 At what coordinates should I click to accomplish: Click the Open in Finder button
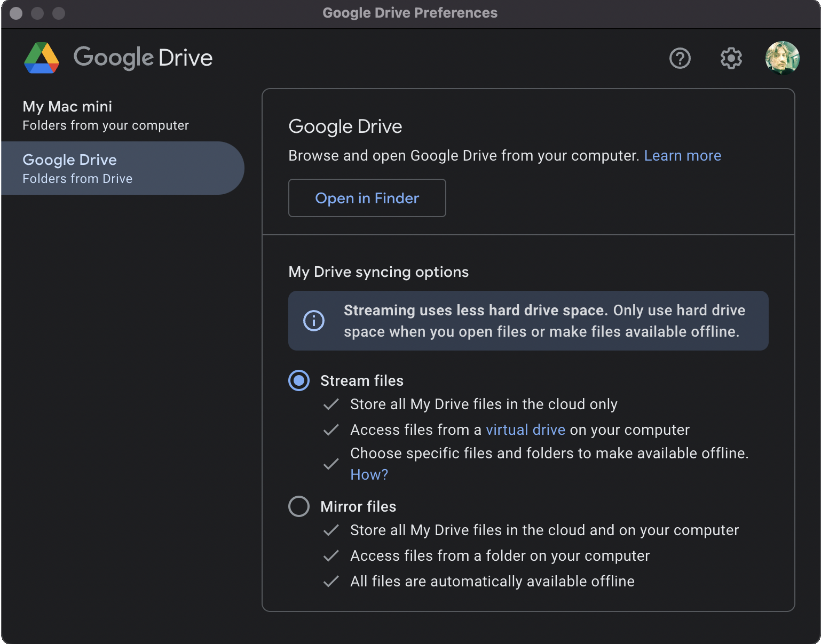(x=367, y=198)
